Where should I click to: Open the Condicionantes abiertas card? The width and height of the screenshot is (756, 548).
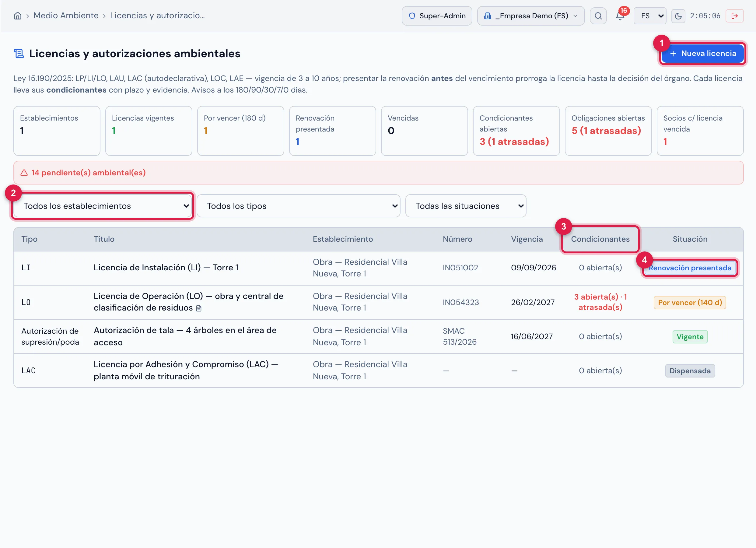coord(516,131)
